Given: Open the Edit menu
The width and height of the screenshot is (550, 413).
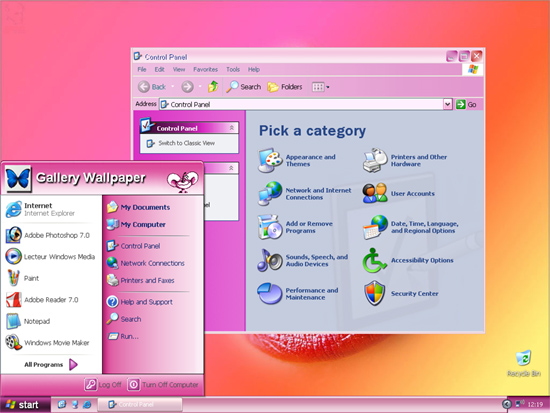Looking at the screenshot, I should pyautogui.click(x=160, y=69).
